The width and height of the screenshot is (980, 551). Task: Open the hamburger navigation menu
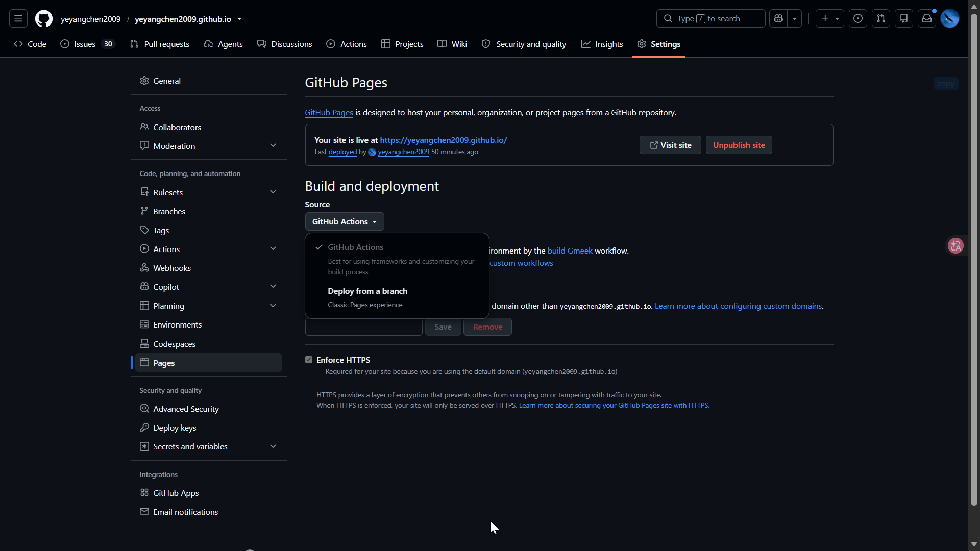point(18,19)
